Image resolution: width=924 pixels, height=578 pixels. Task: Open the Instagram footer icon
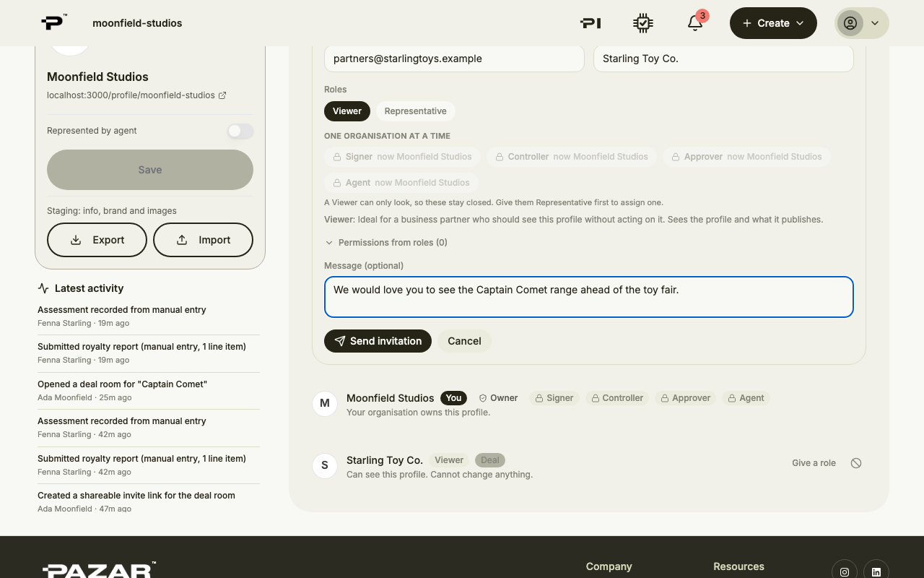[845, 571]
